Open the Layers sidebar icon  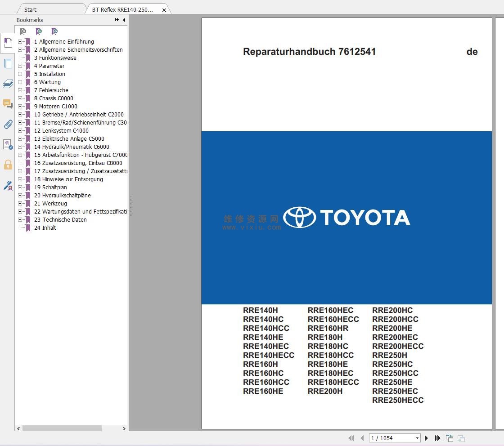point(8,84)
